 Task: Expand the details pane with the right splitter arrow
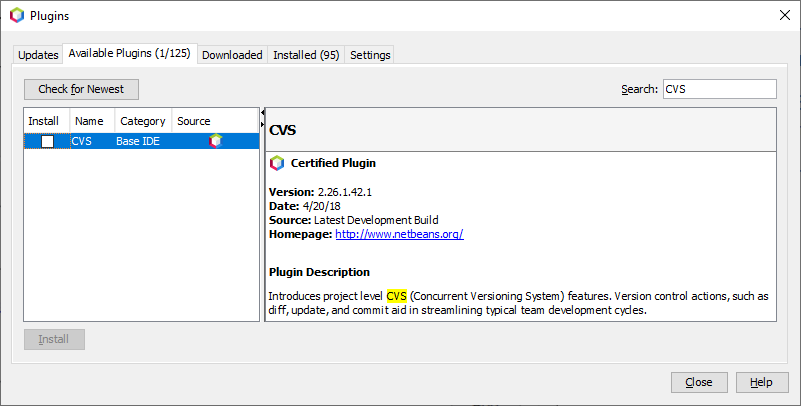coord(263,124)
